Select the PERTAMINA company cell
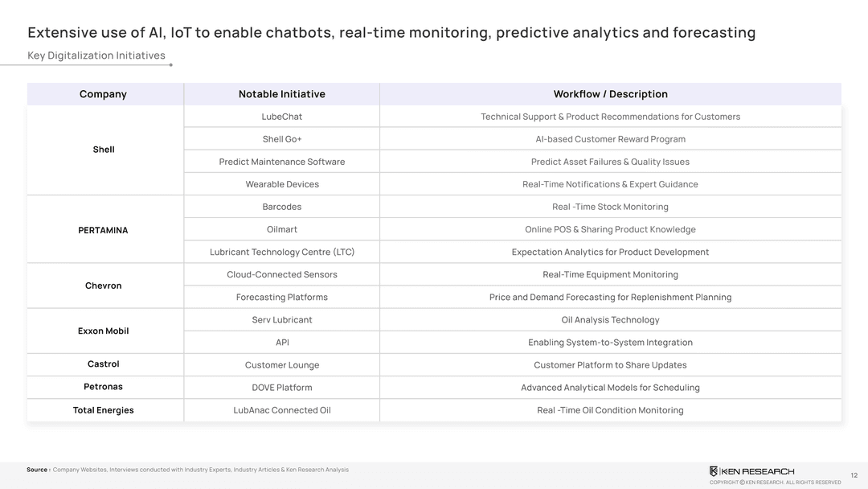 (x=103, y=230)
